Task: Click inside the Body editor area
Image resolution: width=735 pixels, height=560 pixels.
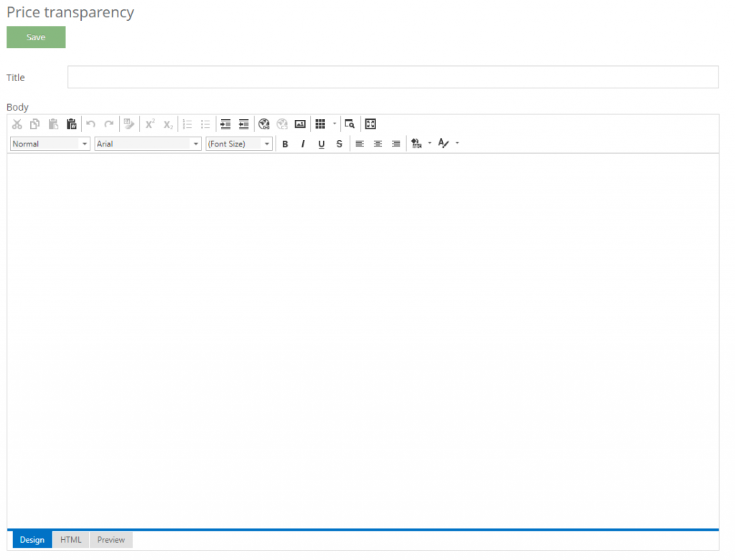Action: 362,341
